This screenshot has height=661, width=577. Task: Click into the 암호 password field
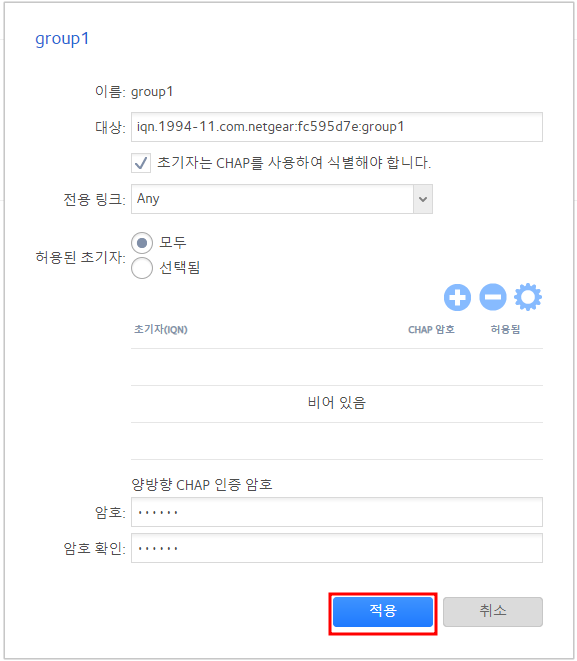pos(337,512)
